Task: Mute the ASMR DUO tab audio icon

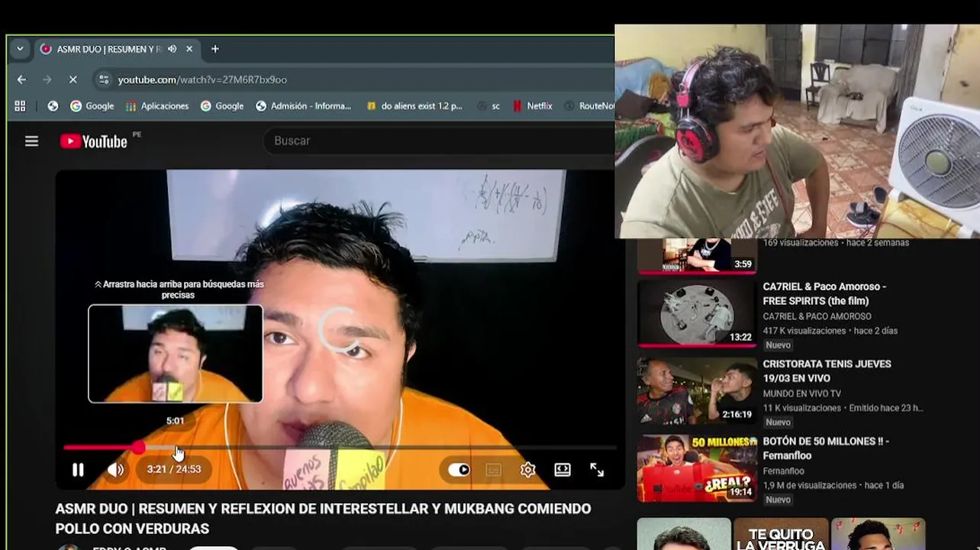Action: 172,49
